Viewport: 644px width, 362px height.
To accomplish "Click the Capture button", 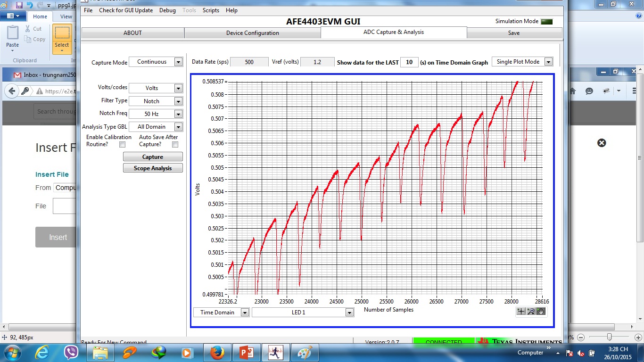I will (153, 156).
